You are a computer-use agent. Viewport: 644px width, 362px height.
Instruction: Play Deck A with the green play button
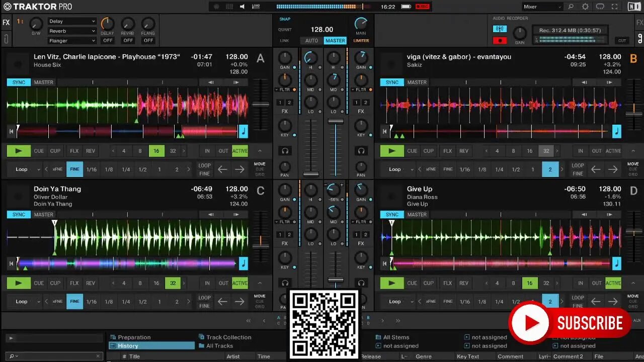pos(19,151)
